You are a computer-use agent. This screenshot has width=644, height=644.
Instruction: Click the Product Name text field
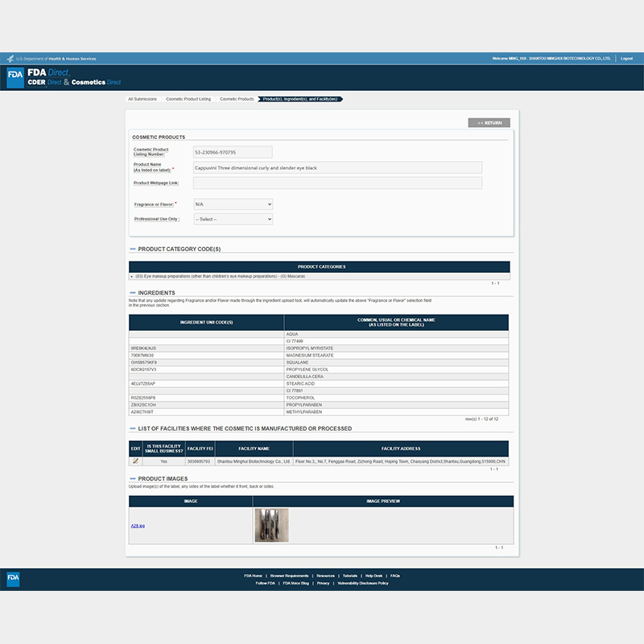tap(337, 167)
